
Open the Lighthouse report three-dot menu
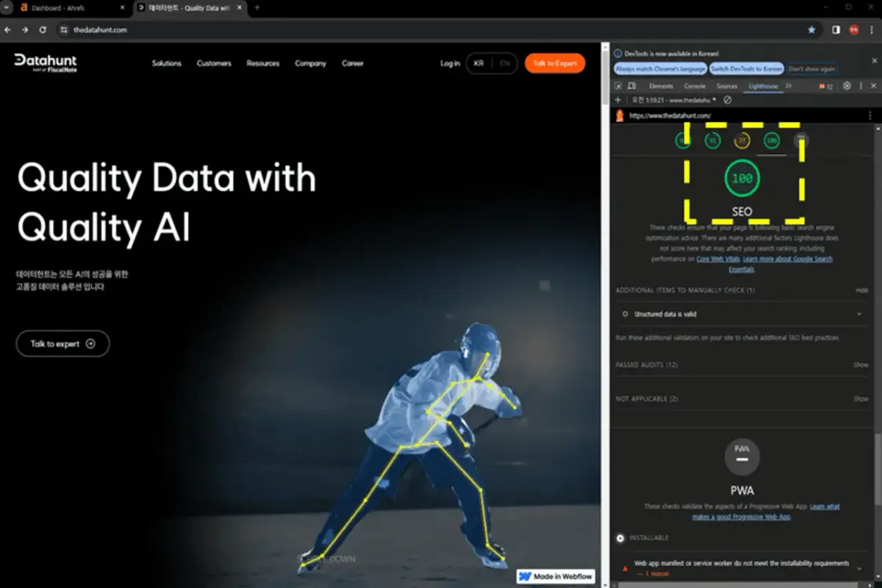pyautogui.click(x=870, y=116)
